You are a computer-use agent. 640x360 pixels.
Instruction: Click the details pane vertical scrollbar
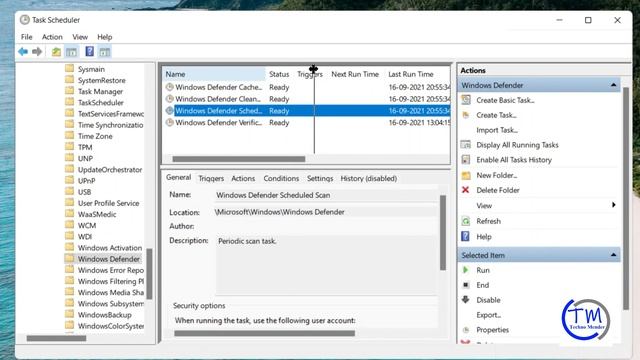(443, 233)
